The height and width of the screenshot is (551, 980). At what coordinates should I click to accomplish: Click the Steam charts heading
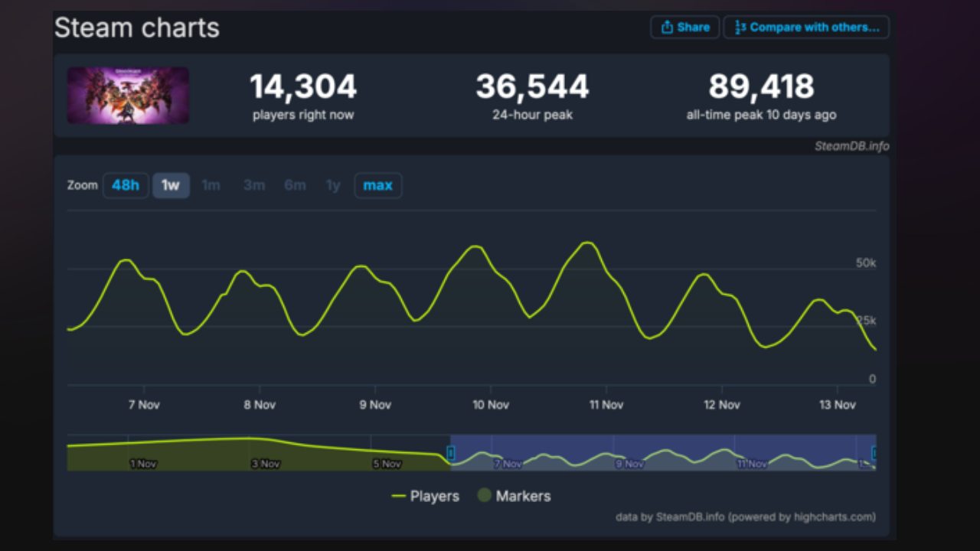pyautogui.click(x=137, y=28)
